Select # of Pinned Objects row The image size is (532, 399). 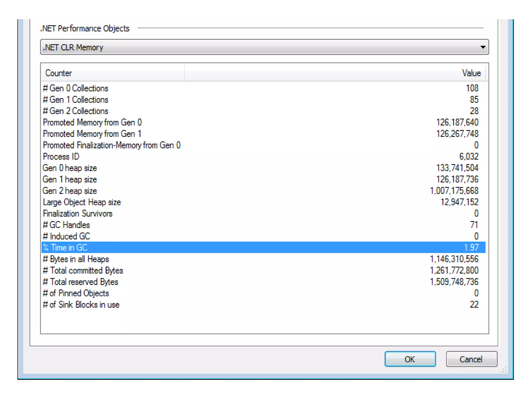pyautogui.click(x=76, y=293)
